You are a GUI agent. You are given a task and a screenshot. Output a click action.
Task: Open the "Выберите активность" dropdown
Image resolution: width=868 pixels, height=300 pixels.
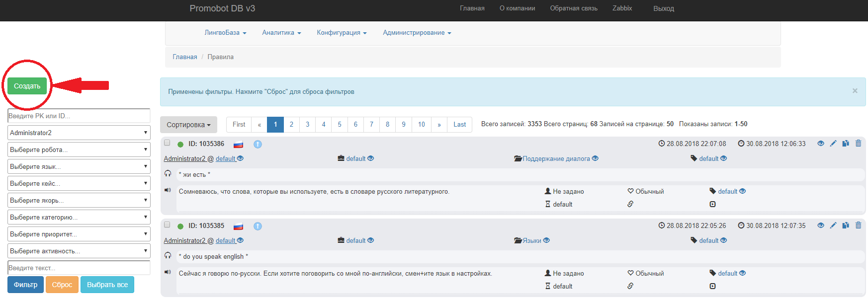coord(79,251)
